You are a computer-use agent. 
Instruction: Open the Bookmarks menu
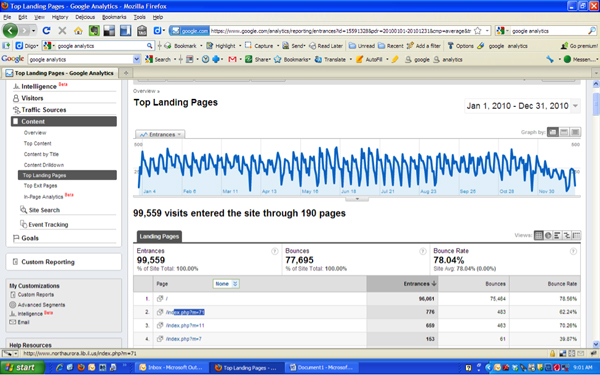114,17
